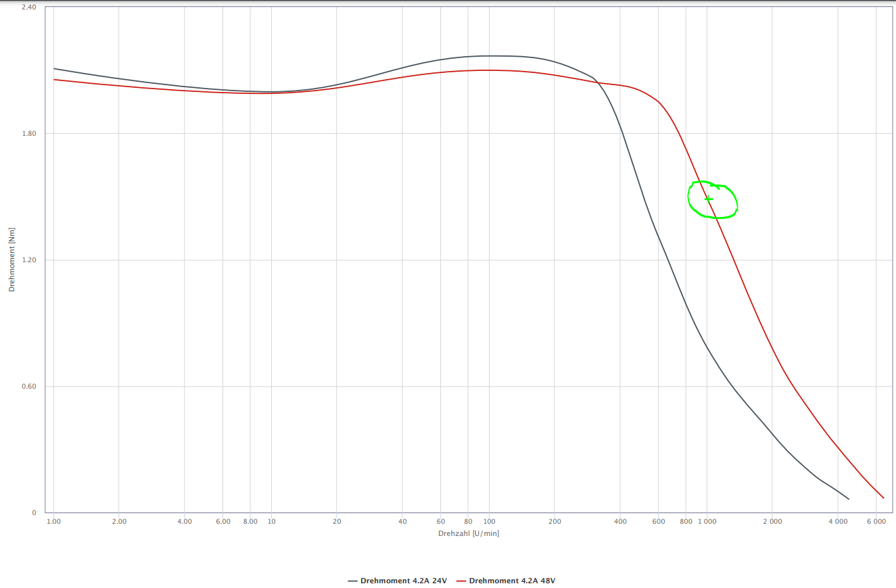
Task: Click the 800 label on the speed axis
Action: 686,522
